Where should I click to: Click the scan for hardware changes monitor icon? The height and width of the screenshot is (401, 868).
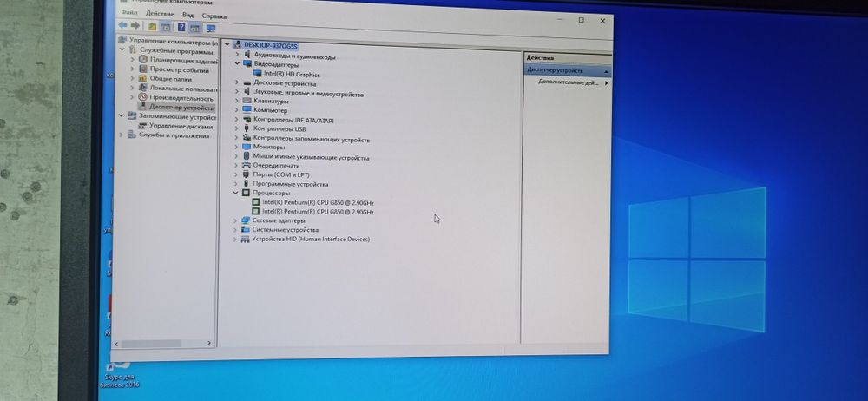point(210,29)
